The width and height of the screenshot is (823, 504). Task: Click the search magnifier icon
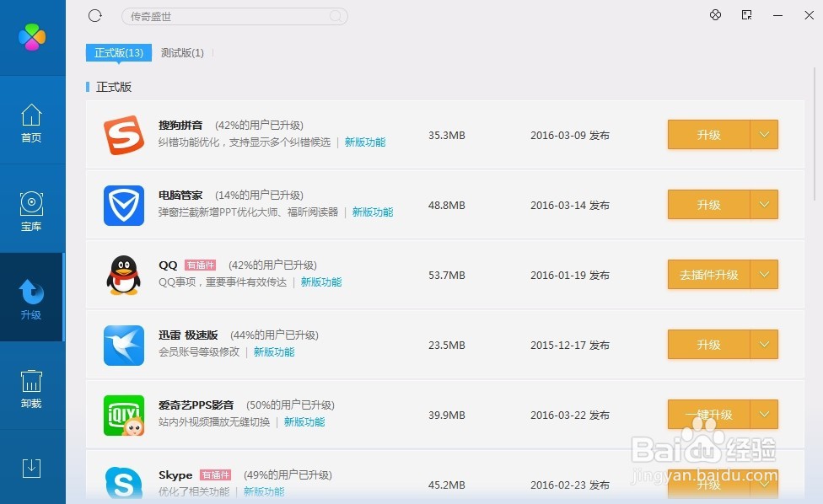pos(336,16)
